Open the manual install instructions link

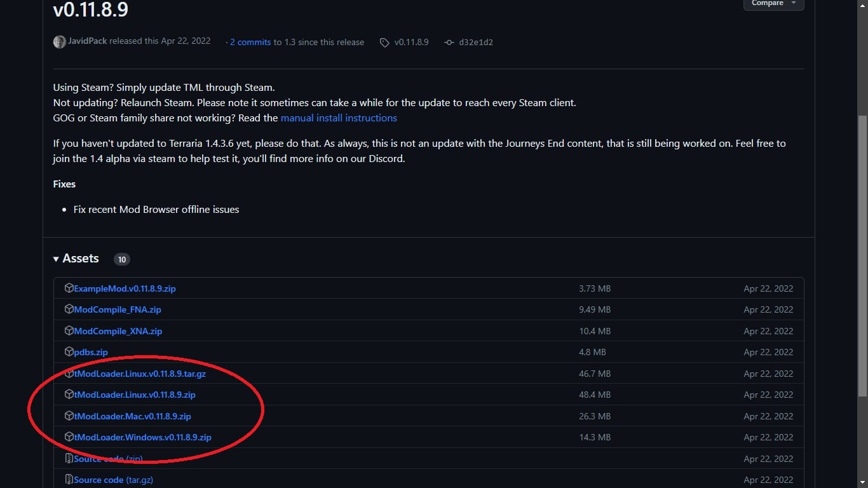339,118
